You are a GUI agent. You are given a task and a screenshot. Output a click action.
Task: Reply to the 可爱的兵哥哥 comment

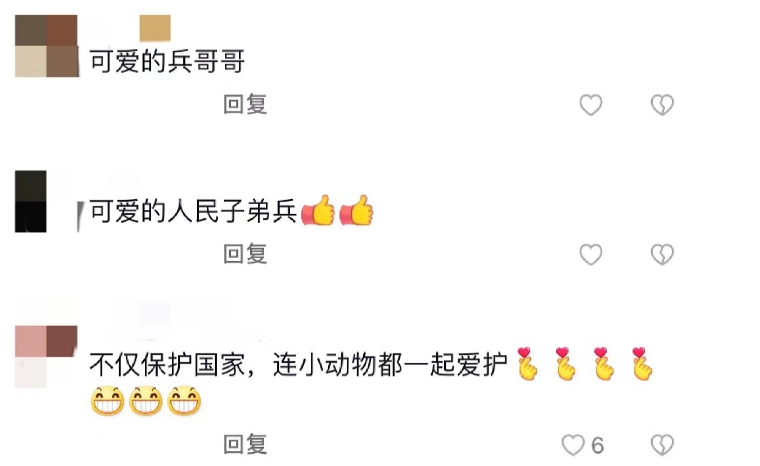tap(245, 105)
